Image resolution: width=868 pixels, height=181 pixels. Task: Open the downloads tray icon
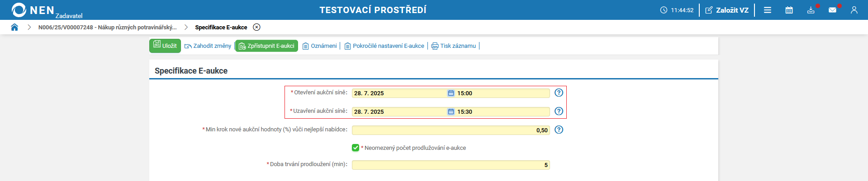coord(811,10)
